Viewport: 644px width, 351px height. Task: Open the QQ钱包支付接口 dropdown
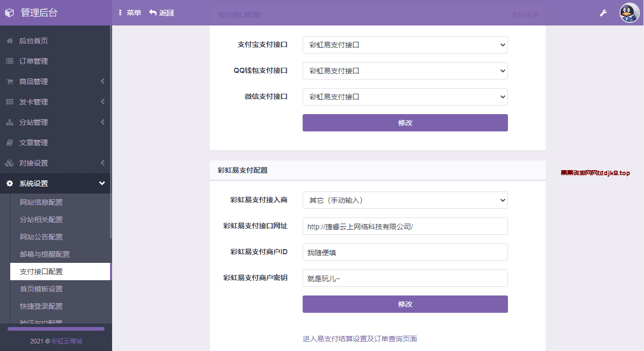(405, 71)
